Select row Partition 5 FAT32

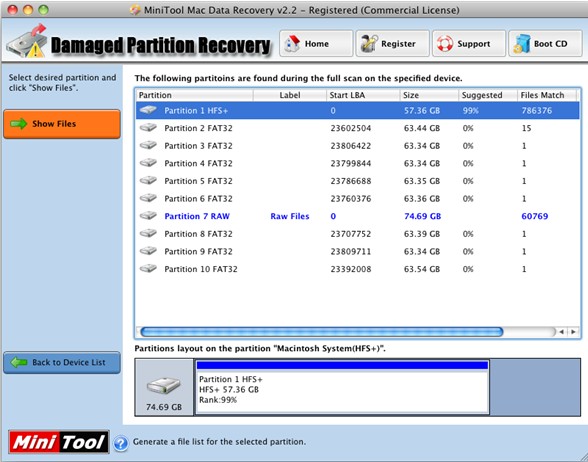pyautogui.click(x=357, y=181)
